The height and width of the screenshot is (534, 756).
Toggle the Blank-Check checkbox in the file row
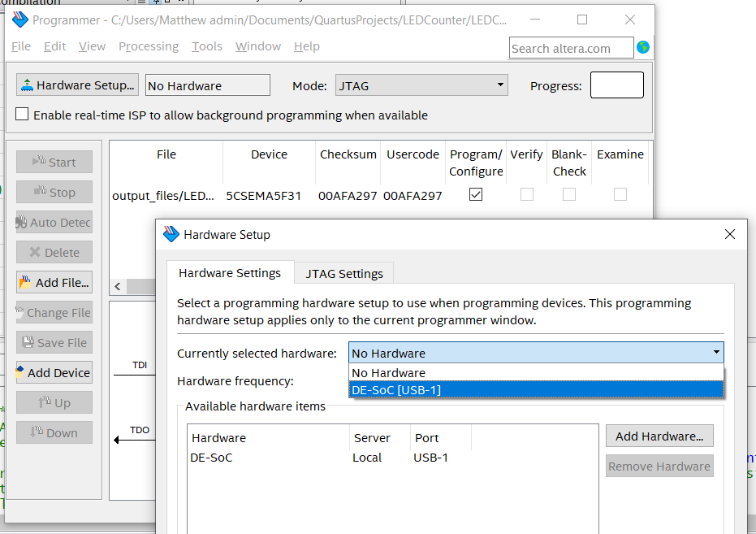[569, 194]
